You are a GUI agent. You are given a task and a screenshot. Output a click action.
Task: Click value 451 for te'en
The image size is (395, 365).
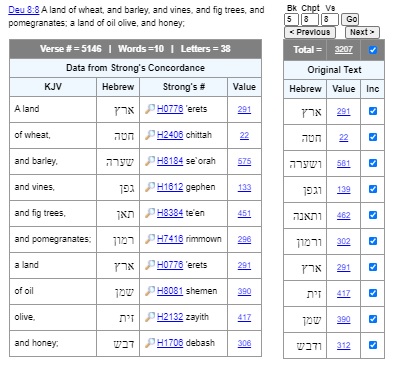click(x=244, y=213)
